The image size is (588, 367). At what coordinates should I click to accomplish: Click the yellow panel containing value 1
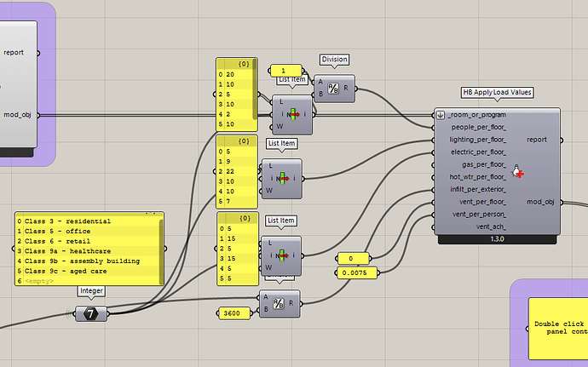coord(285,71)
